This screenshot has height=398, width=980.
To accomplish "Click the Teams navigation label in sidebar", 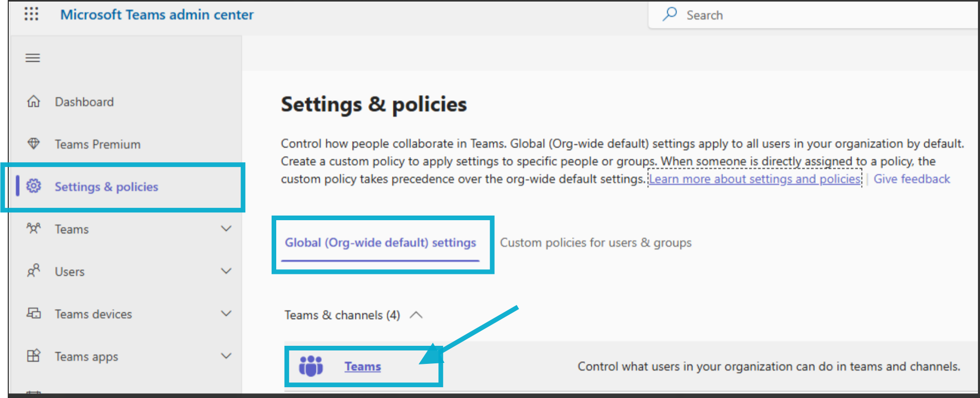I will tap(72, 229).
